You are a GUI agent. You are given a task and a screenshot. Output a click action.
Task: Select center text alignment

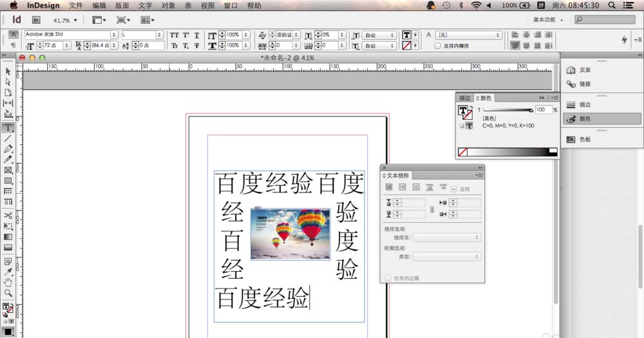[x=526, y=35]
